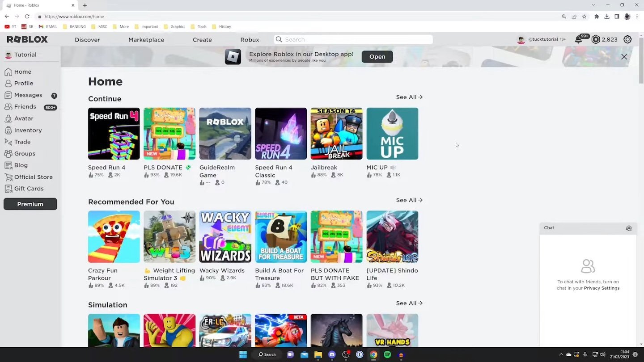Screen dimensions: 644x362
Task: Bookmark this page with the star icon
Action: 584,17
